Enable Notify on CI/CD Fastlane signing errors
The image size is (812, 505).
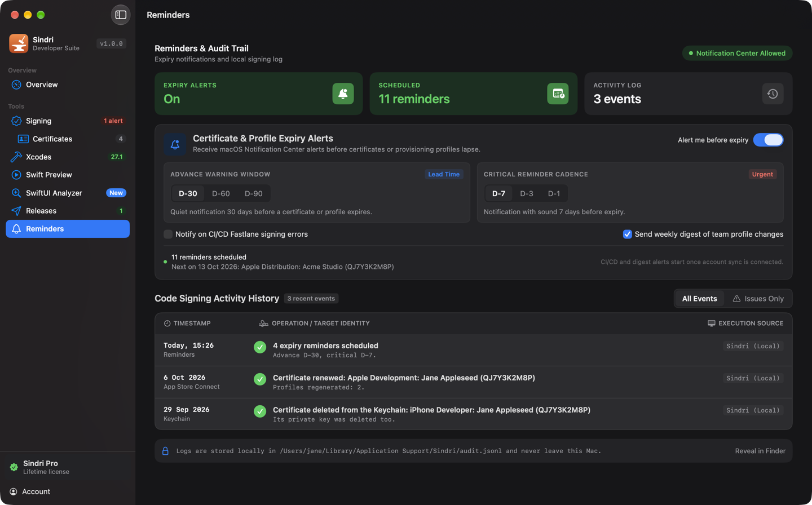click(x=168, y=234)
